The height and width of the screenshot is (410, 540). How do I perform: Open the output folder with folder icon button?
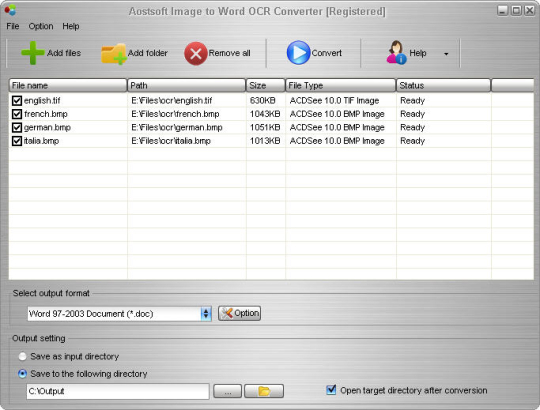[x=264, y=391]
